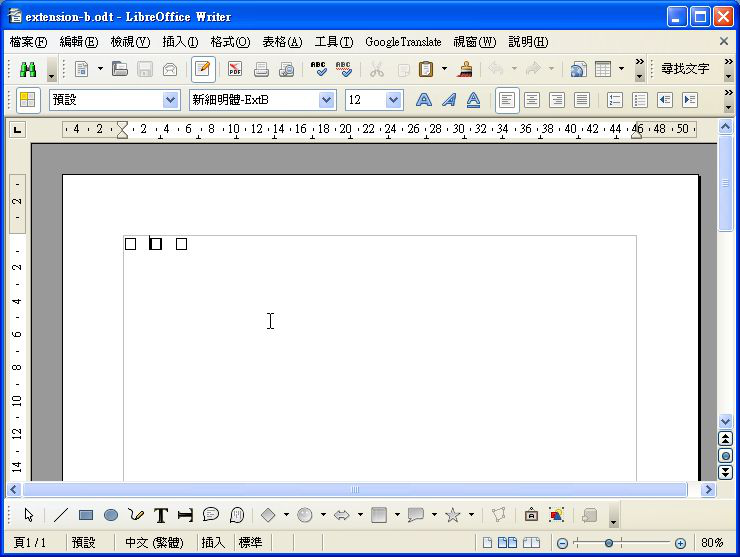
Task: Click the Print icon
Action: (261, 69)
